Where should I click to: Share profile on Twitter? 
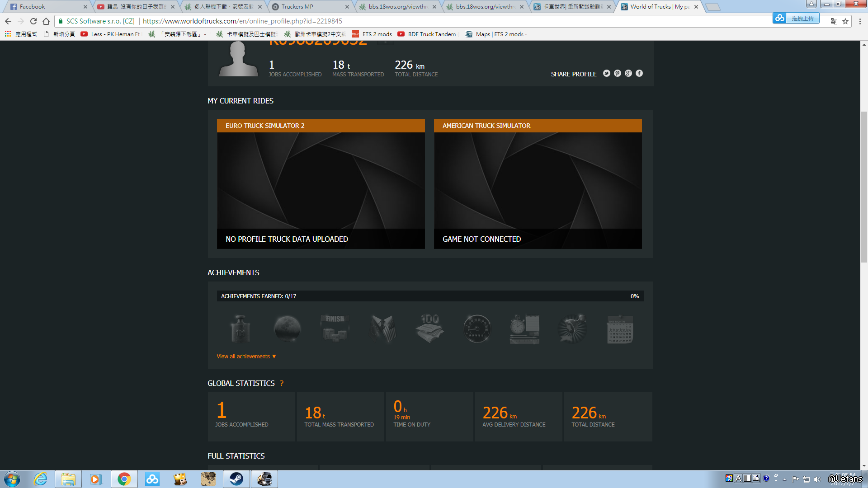pyautogui.click(x=607, y=74)
